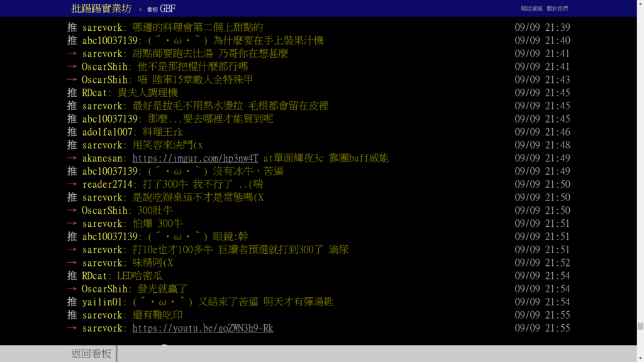Image resolution: width=644 pixels, height=362 pixels.
Task: Click the username adolfal007
Action: 107,132
